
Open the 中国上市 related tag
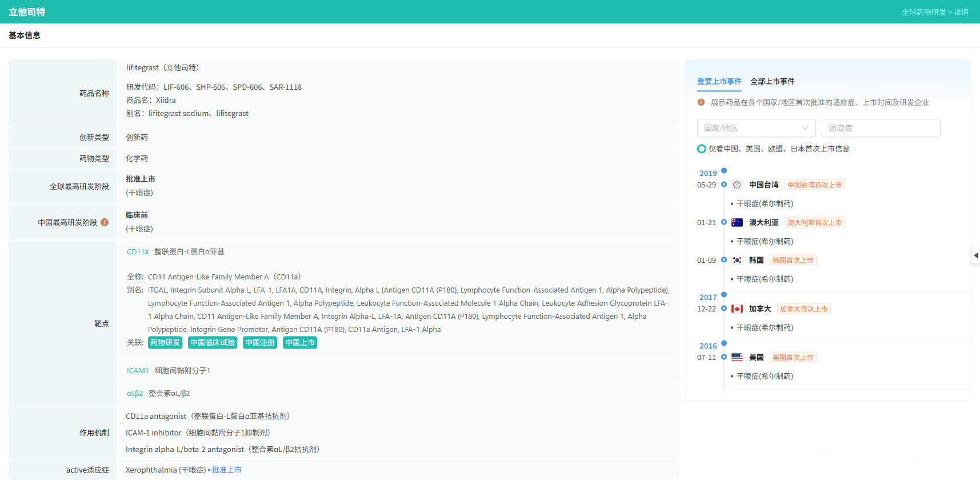300,342
